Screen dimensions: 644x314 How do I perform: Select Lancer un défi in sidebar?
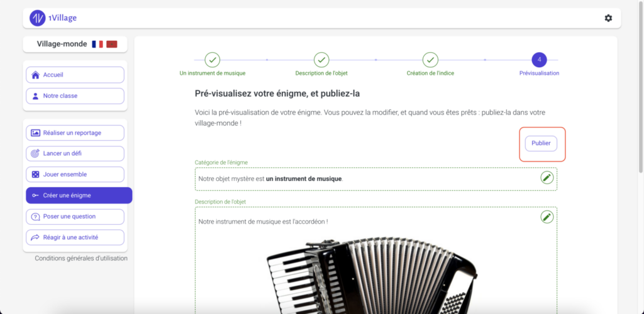75,154
